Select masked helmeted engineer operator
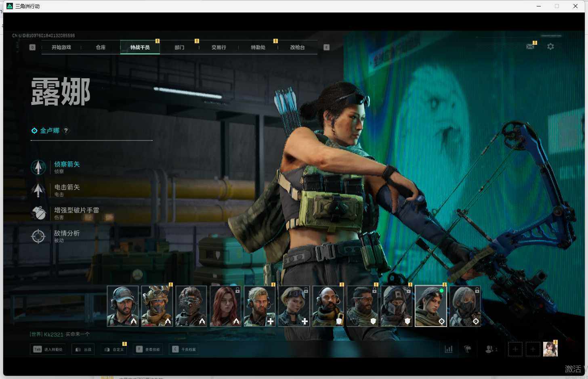 click(397, 306)
